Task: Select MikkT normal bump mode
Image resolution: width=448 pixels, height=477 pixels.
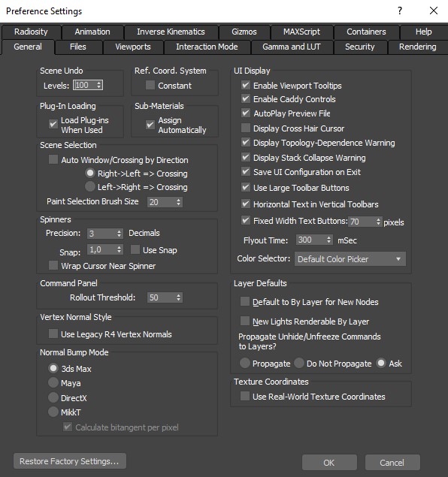Action: 53,412
